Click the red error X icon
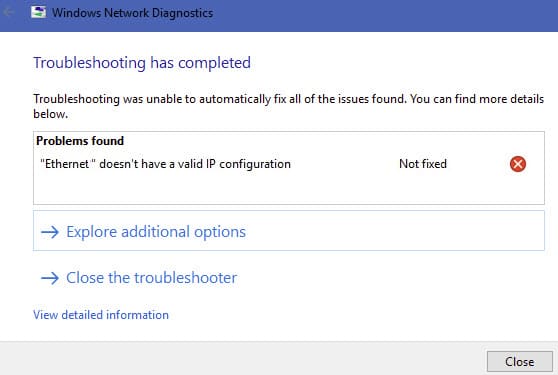 tap(518, 164)
